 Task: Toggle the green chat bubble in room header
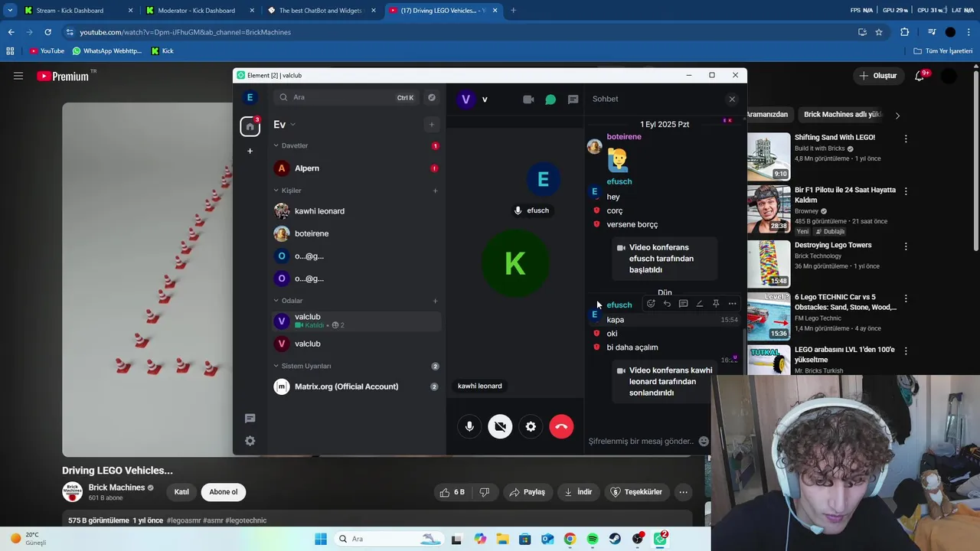(550, 99)
